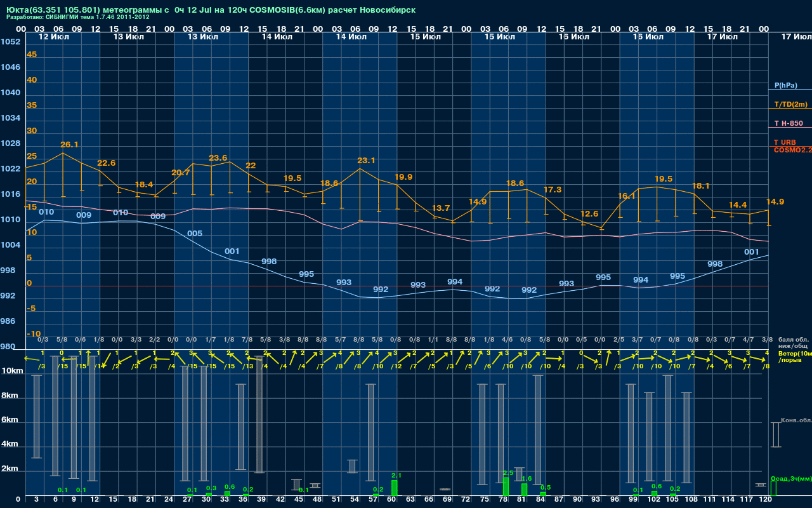812x508 pixels.
Task: Click the 45 temperature axis label
Action: 32,55
